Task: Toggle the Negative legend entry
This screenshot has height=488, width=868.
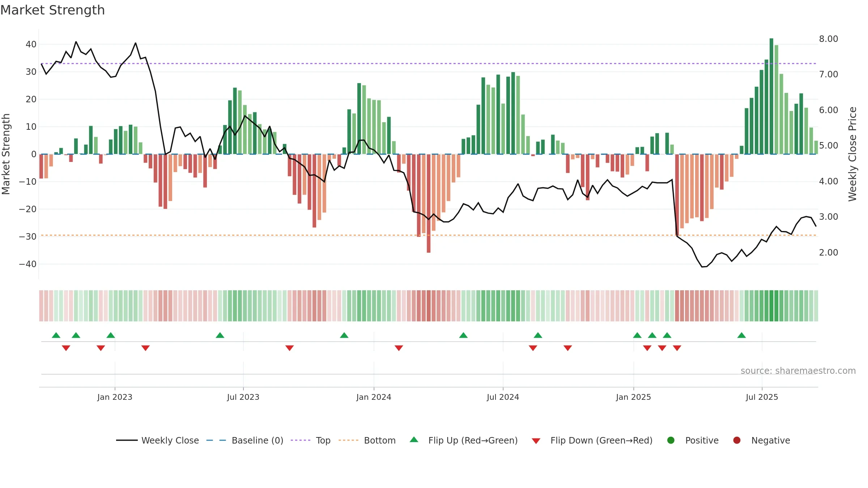Action: point(761,440)
